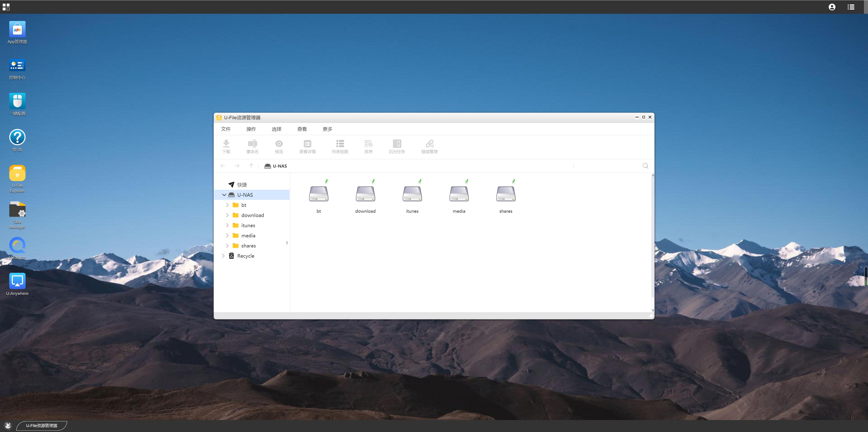The image size is (868, 432).
Task: Click U-File taskbar button at bottom
Action: [x=42, y=426]
